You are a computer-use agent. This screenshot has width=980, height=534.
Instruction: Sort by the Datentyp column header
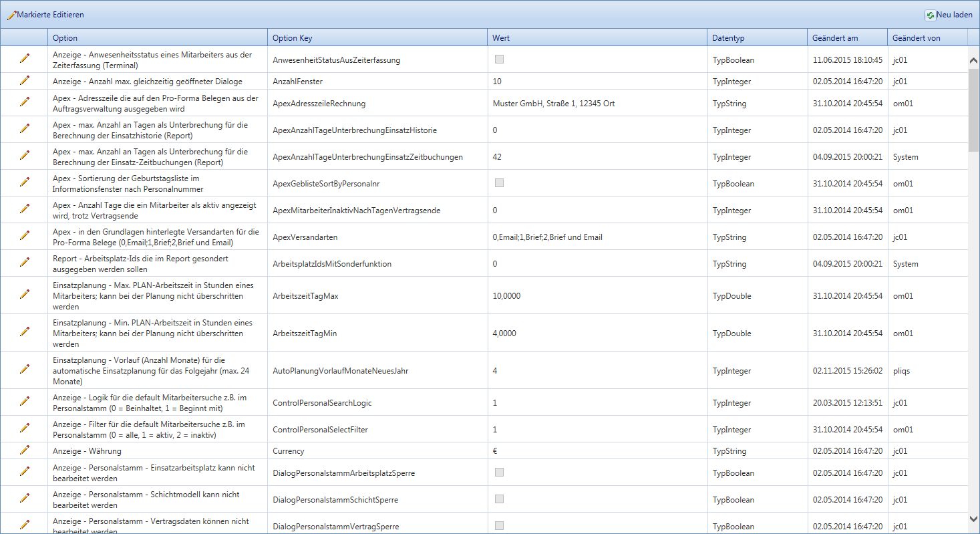tap(757, 37)
